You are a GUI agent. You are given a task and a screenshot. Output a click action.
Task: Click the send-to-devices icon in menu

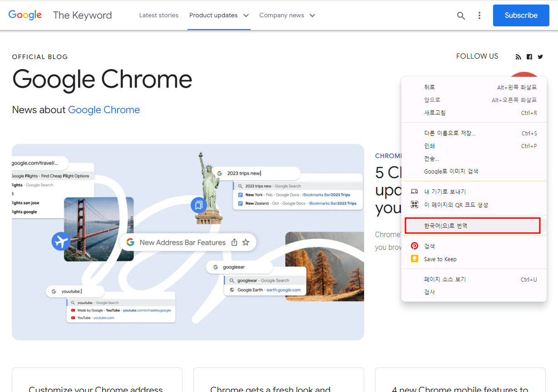coord(415,192)
